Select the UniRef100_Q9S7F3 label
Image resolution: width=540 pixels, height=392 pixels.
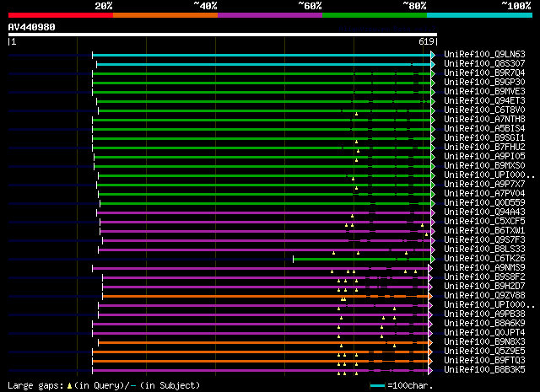[484, 240]
